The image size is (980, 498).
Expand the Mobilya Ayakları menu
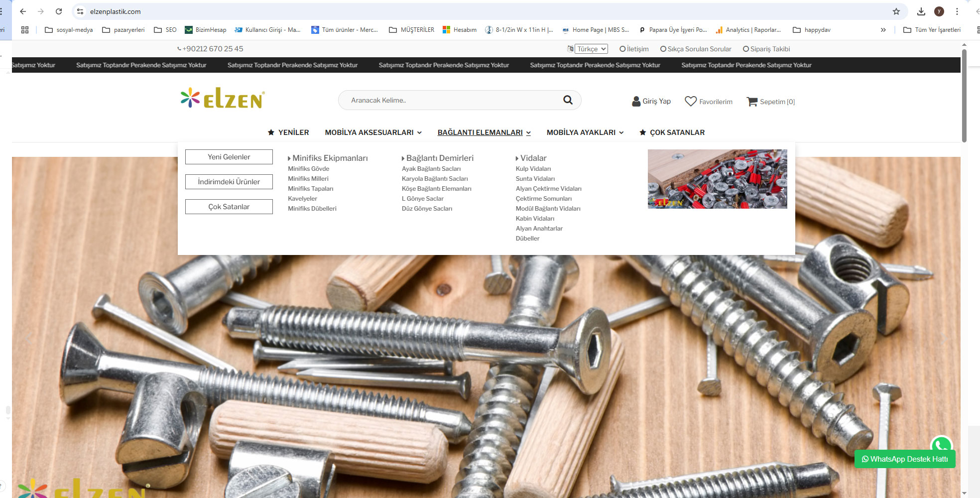(585, 132)
